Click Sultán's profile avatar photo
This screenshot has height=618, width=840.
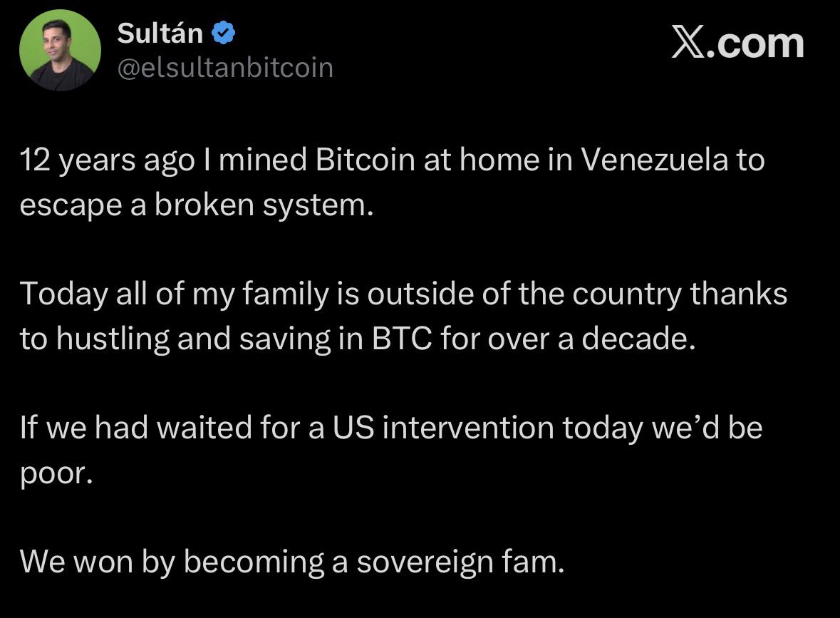click(x=60, y=50)
